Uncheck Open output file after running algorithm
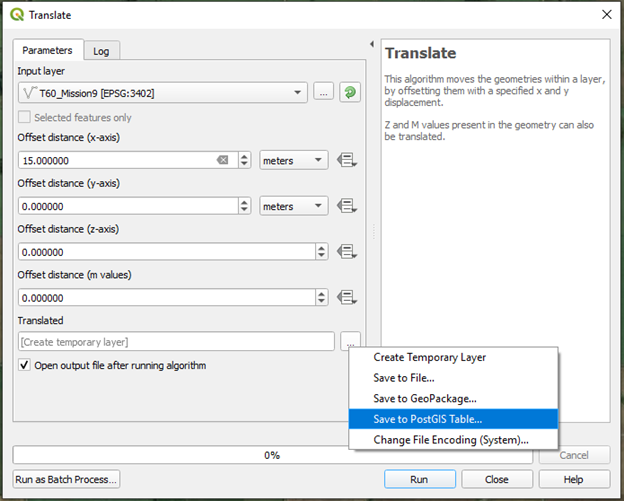This screenshot has height=501, width=624. point(24,365)
